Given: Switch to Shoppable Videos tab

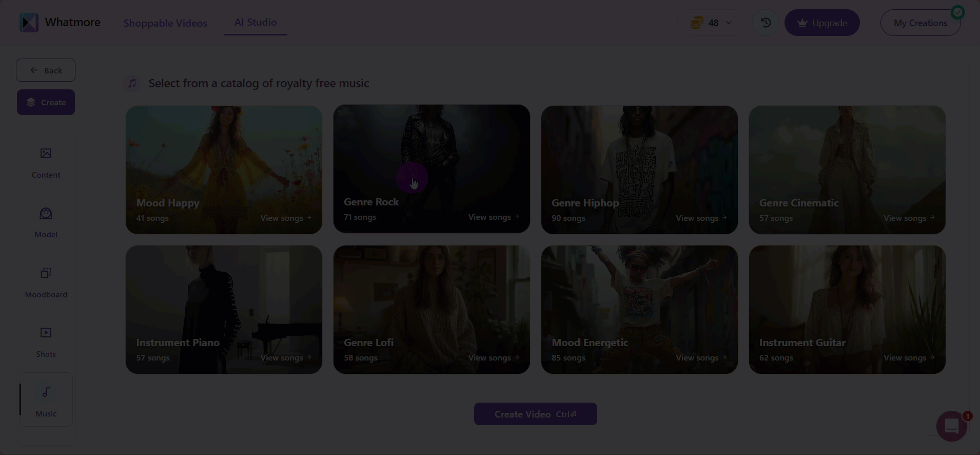Looking at the screenshot, I should pyautogui.click(x=165, y=23).
